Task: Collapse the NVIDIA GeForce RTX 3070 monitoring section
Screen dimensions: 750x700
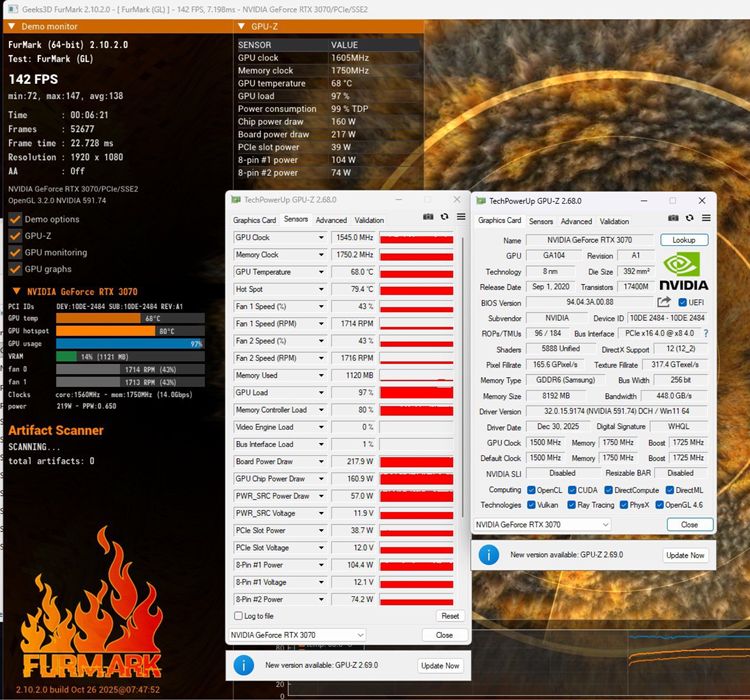Action: [17, 291]
